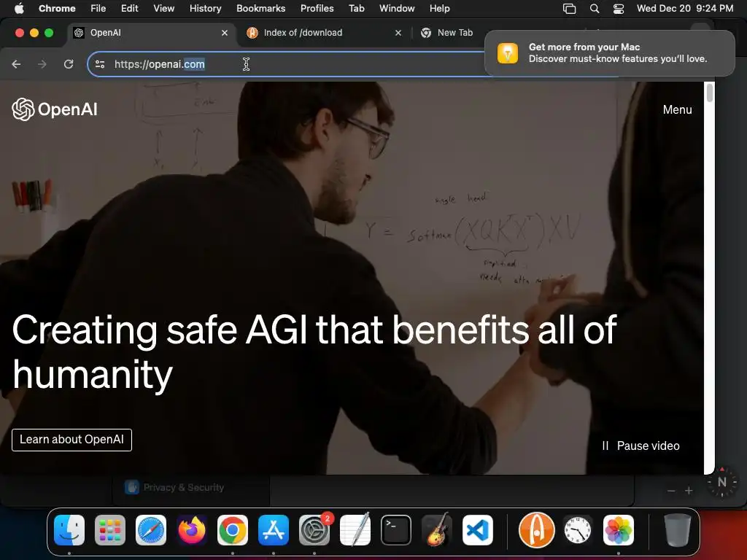Click the Chrome back arrow button
This screenshot has width=747, height=560.
[x=16, y=64]
